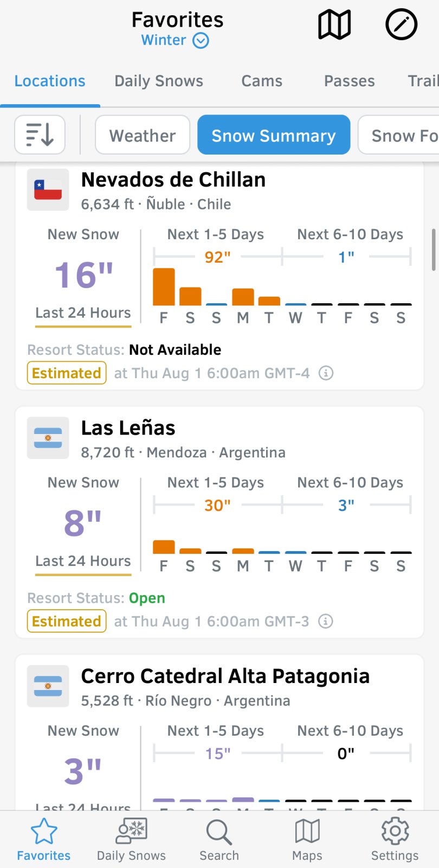
Task: Select the Snow Summary view pill
Action: tap(274, 135)
